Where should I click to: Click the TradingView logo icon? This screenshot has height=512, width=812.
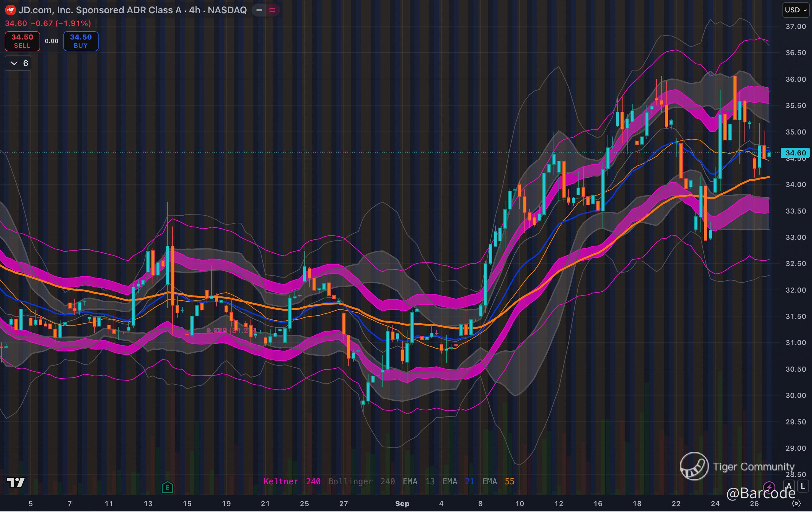click(x=16, y=482)
